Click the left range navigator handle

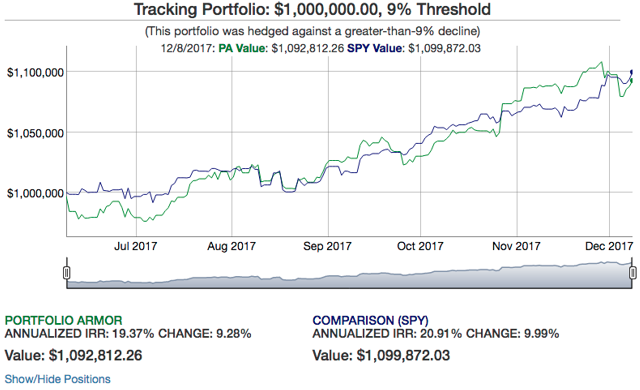[67, 273]
